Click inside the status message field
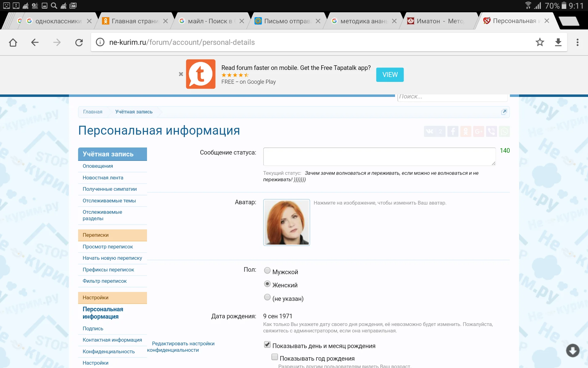 (x=379, y=156)
